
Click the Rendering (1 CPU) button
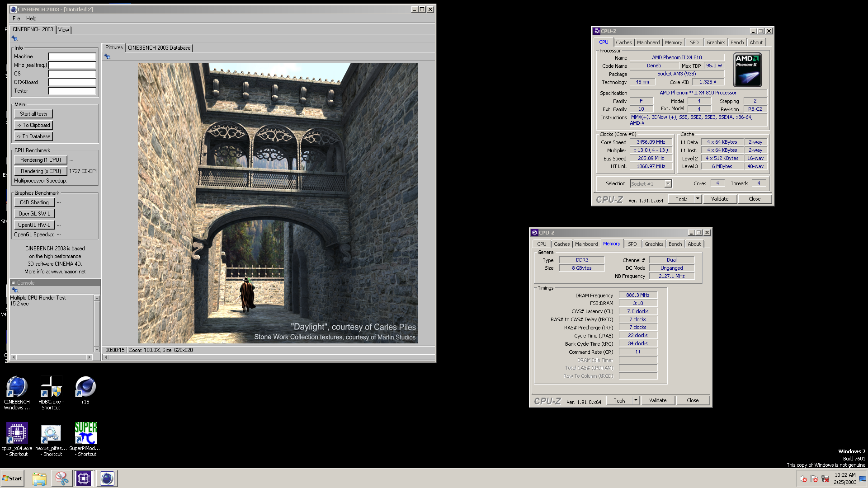(x=41, y=160)
